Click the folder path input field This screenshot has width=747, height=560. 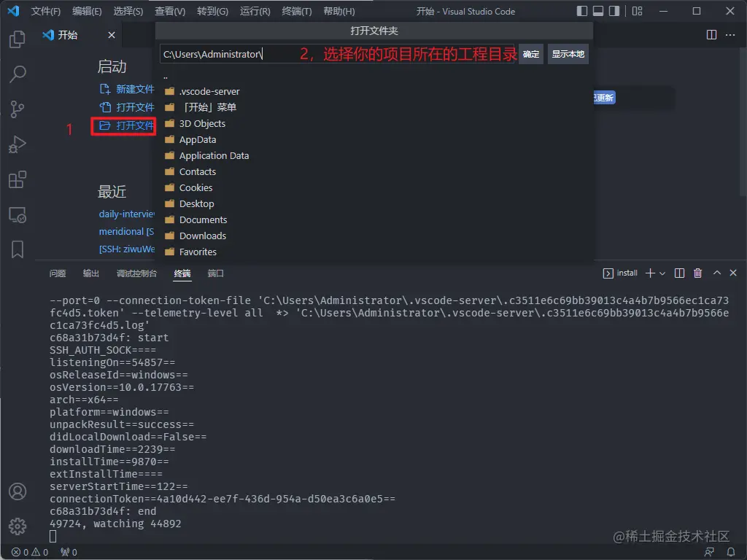click(x=337, y=54)
